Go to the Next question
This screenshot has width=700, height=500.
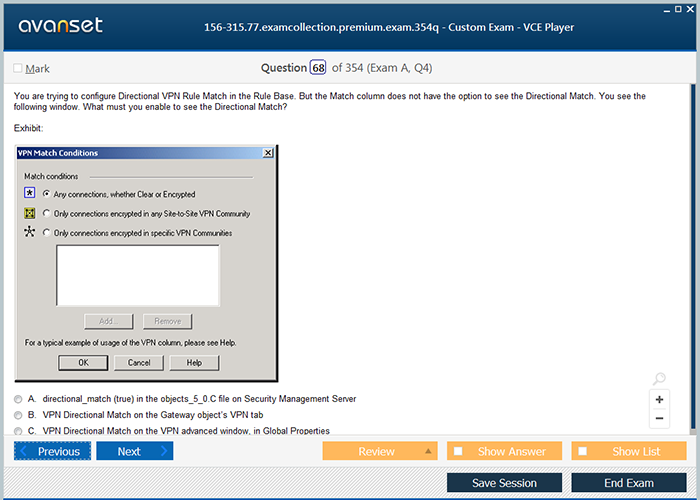[135, 451]
